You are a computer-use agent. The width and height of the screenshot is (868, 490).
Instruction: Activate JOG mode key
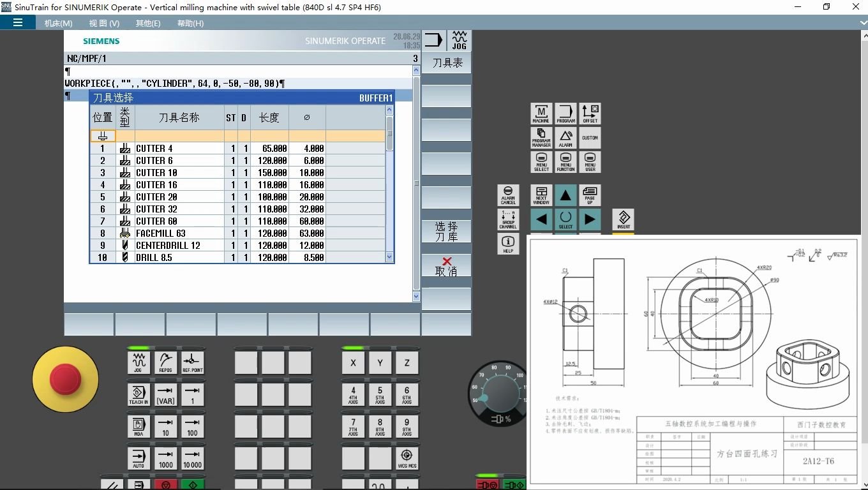(x=138, y=362)
